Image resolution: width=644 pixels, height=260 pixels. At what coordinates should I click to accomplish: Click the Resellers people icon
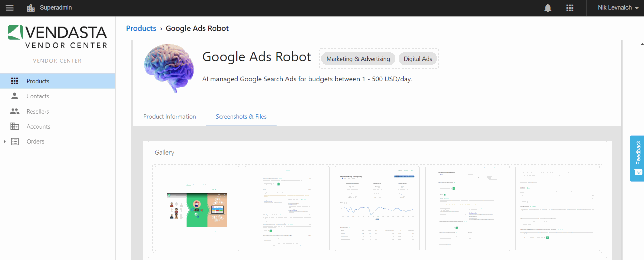click(x=15, y=111)
